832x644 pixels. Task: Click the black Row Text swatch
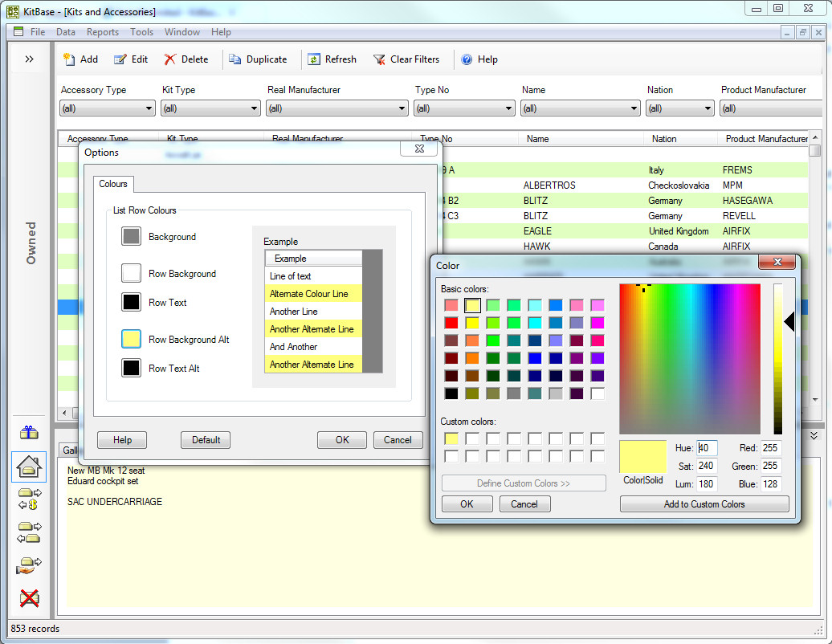[x=131, y=302]
